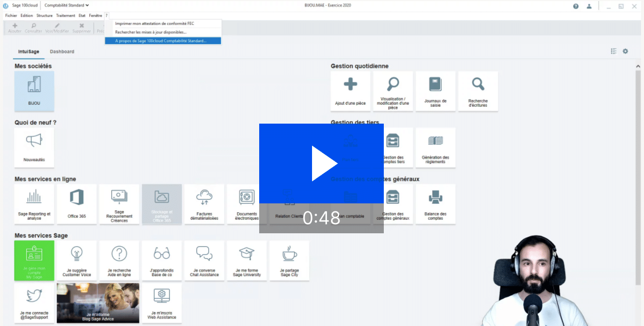Click the Supprimer toolbar button

tap(82, 28)
